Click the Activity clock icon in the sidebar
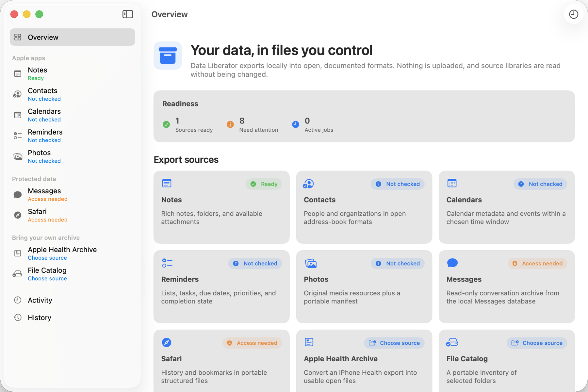The height and width of the screenshot is (392, 588). 18,300
